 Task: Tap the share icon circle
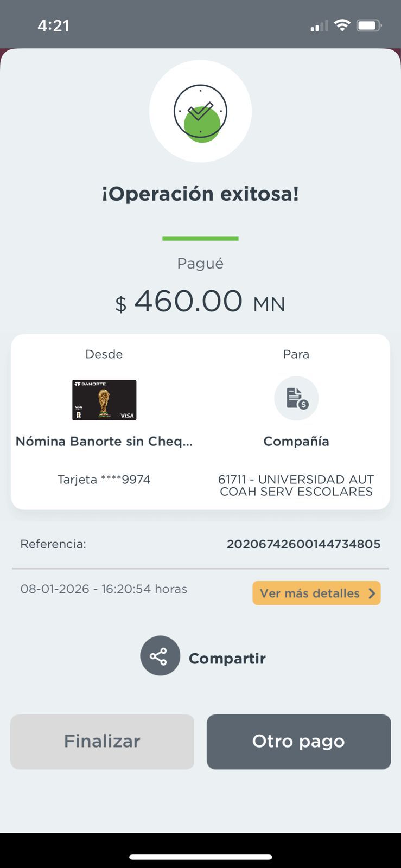160,656
